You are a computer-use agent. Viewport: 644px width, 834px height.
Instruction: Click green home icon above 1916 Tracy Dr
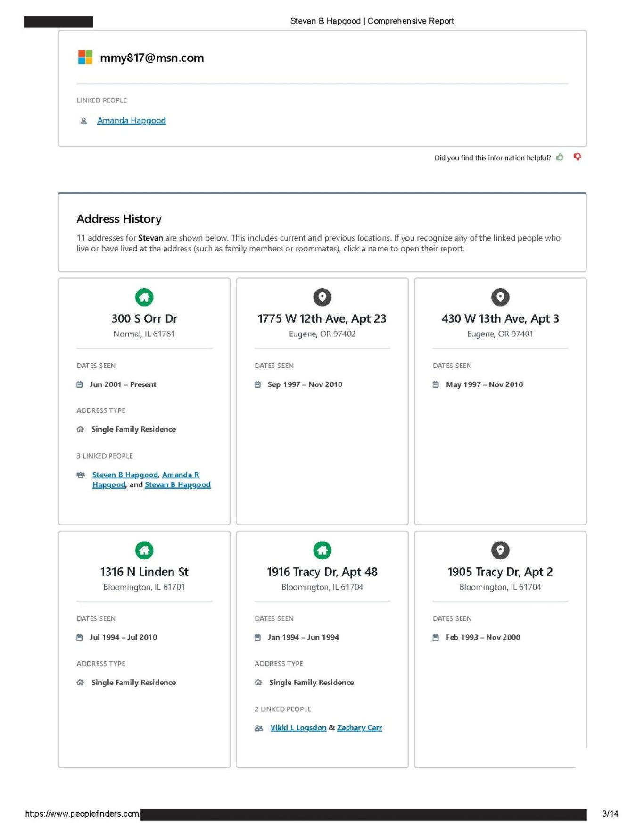coord(322,550)
